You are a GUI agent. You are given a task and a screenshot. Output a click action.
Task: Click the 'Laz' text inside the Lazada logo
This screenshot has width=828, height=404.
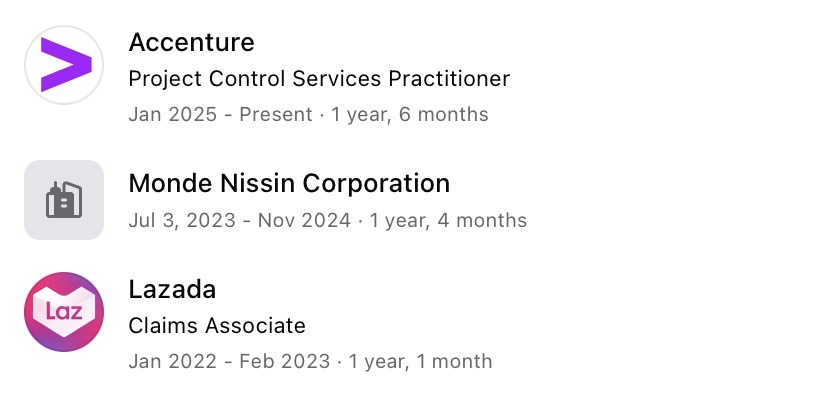click(64, 311)
